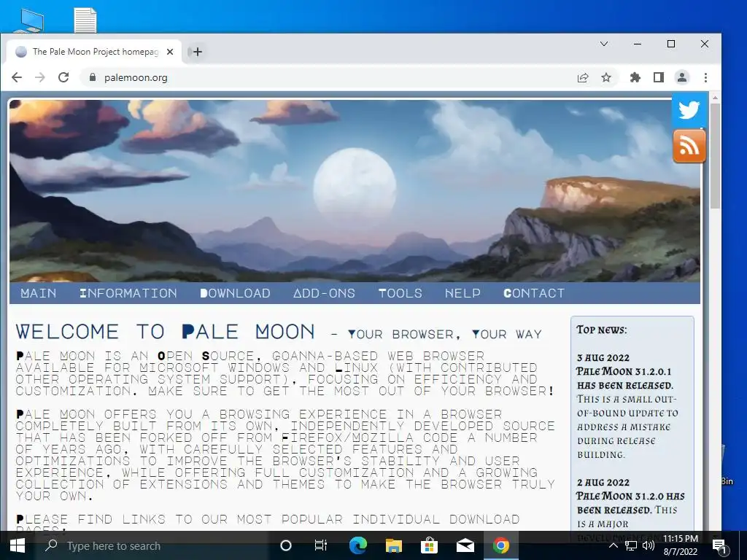Viewport: 747px width, 560px height.
Task: Click the page vertical scrollbar thumb
Action: (x=715, y=156)
